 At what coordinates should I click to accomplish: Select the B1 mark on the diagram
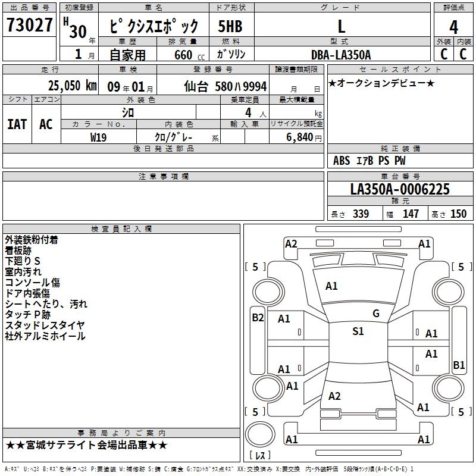[459, 365]
